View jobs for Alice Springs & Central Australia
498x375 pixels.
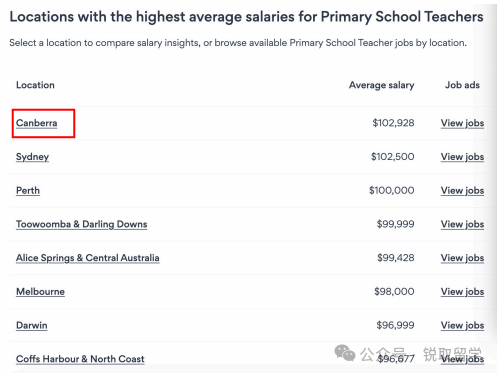tap(462, 258)
